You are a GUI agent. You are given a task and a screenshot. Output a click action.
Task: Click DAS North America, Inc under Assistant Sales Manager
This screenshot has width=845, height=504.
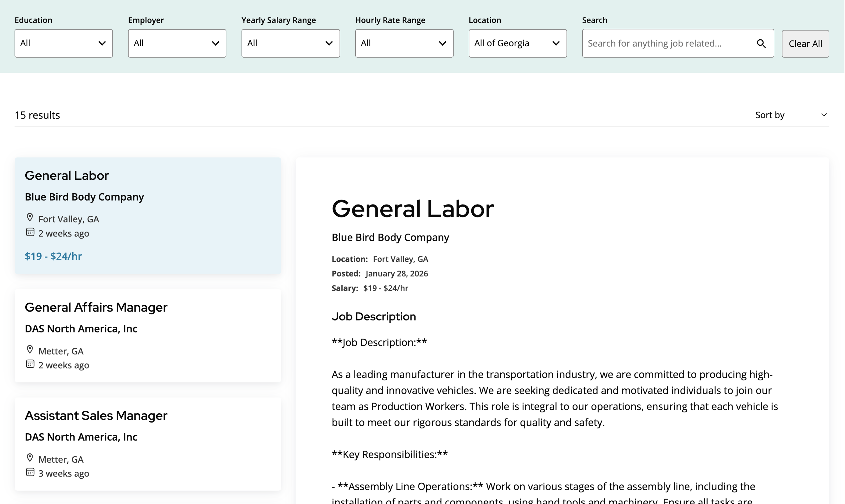tap(81, 437)
